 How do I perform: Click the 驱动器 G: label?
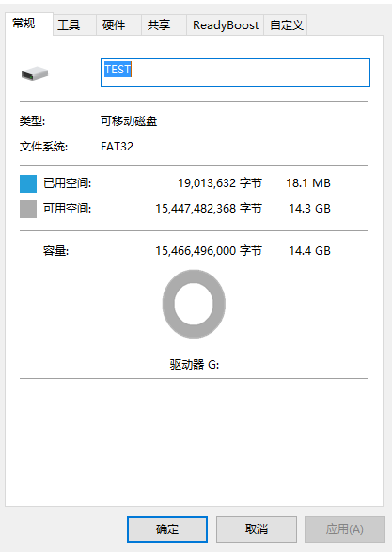(195, 364)
